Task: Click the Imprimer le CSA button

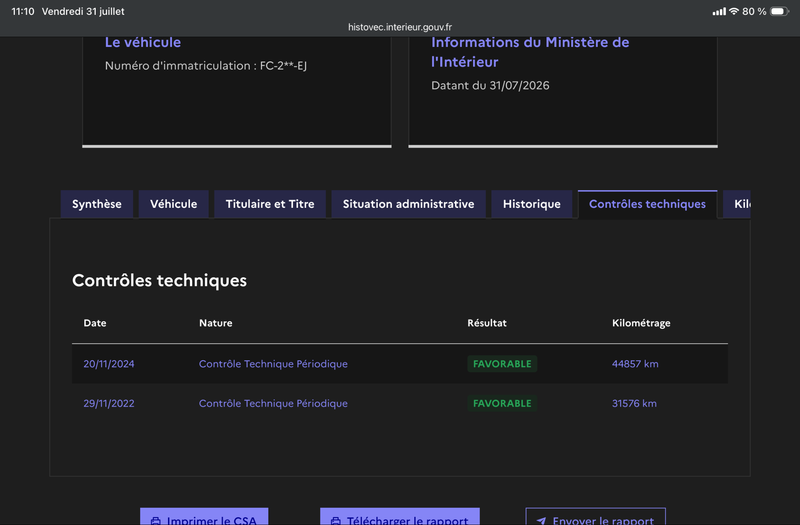Action: (x=204, y=517)
